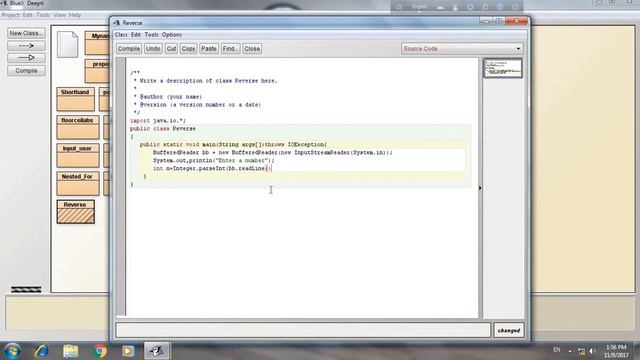The height and width of the screenshot is (360, 640).
Task: Click the volume icon in the system tray
Action: pyautogui.click(x=592, y=351)
